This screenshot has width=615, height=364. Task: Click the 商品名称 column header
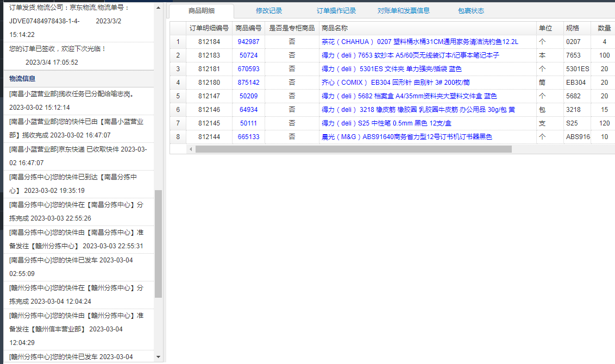pos(428,28)
